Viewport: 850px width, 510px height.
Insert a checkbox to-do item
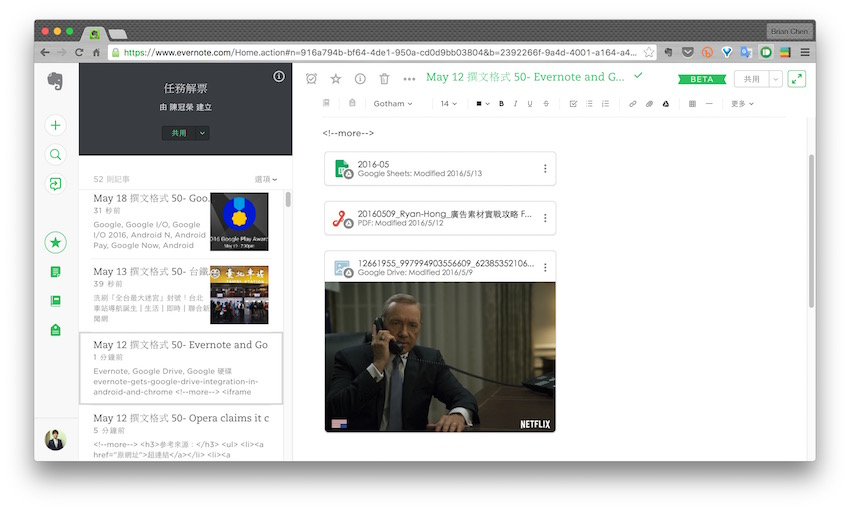point(573,104)
